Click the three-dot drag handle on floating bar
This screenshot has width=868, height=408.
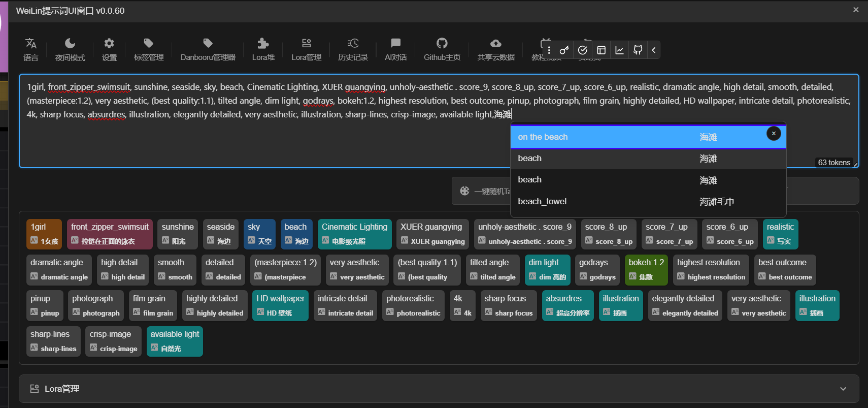coord(549,50)
